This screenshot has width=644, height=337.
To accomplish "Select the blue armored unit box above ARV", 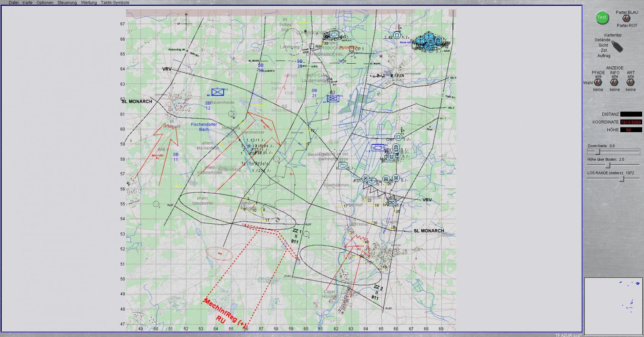I will (378, 148).
